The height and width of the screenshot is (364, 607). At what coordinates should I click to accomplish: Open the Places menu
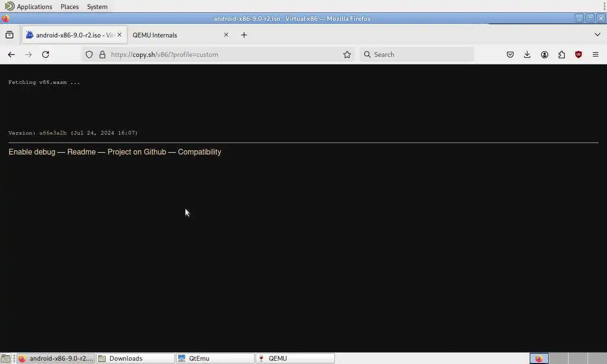[70, 7]
